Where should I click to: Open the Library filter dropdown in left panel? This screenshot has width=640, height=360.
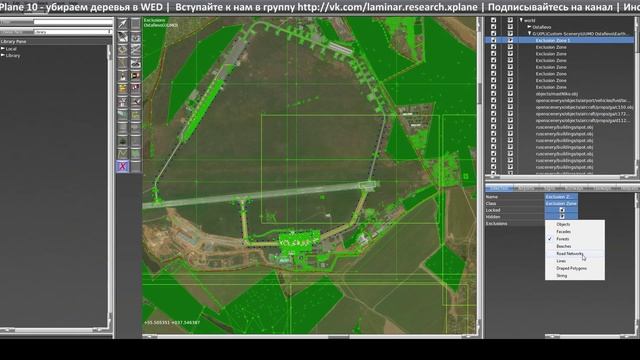(73, 31)
